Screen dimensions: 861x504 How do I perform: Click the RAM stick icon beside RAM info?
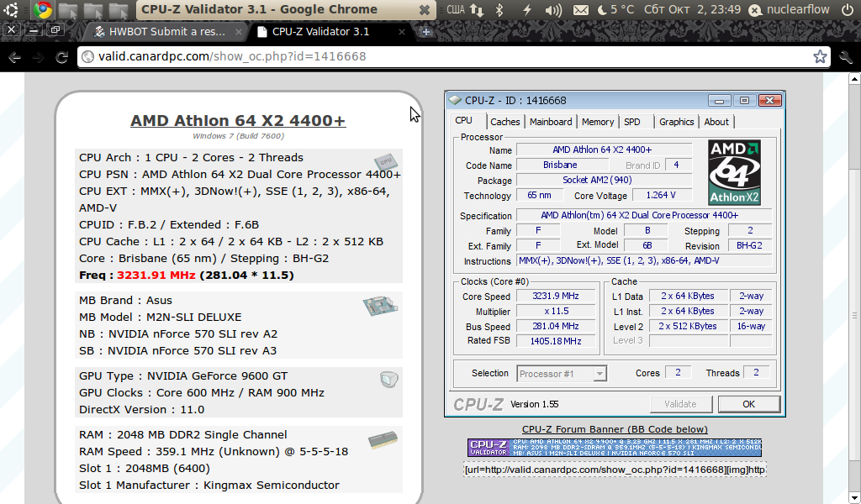pyautogui.click(x=383, y=440)
